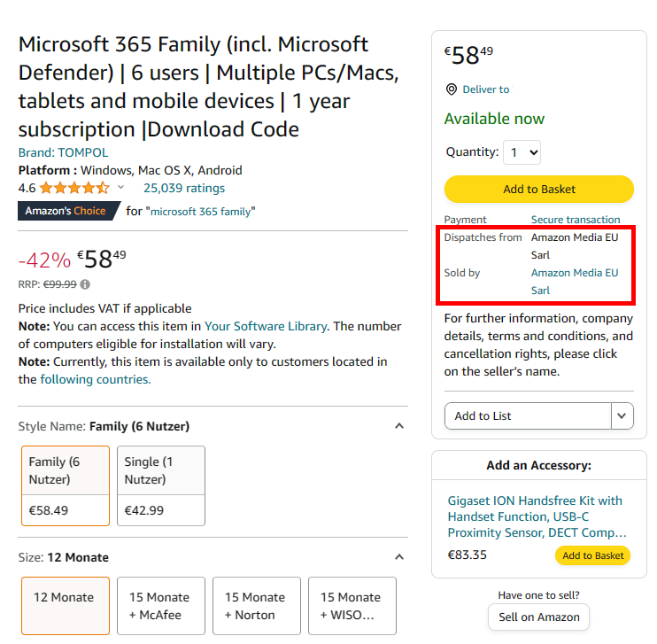The height and width of the screenshot is (644, 657).
Task: Click the Sell on Amazon button
Action: 539,617
